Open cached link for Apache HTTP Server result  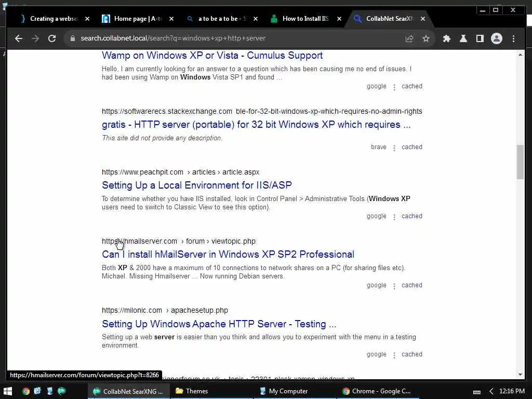[412, 354]
